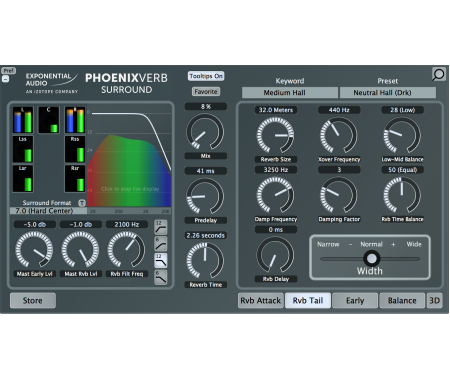Click the 32.0 Meters Reverb Size value
450x380 pixels.
point(276,110)
